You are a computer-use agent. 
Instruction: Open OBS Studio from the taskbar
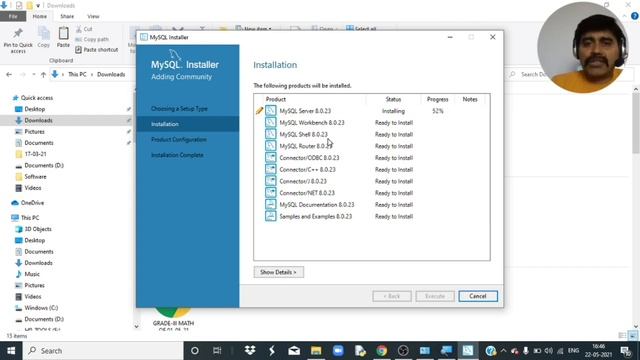403,351
